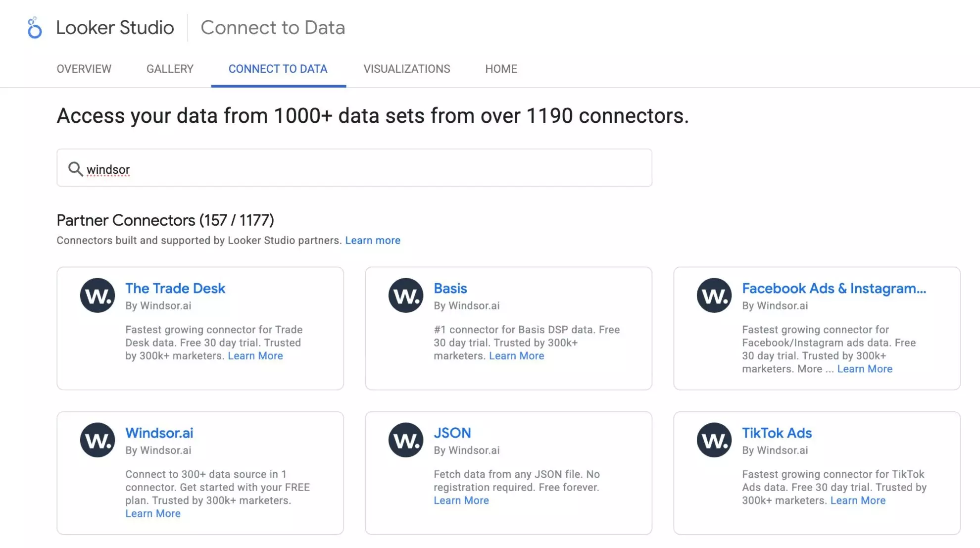This screenshot has height=548, width=980.
Task: Open the Gallery tab
Action: coord(170,69)
